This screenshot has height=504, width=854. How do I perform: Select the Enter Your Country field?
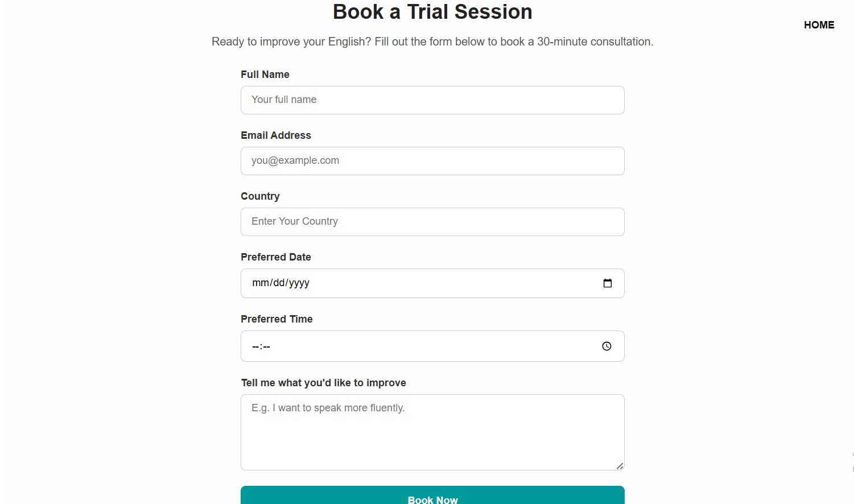pyautogui.click(x=432, y=222)
